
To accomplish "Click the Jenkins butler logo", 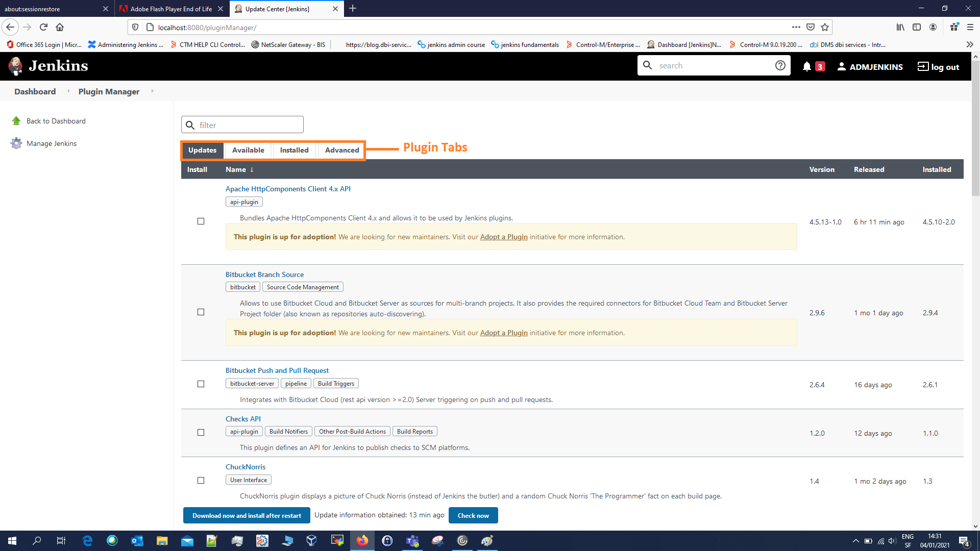I will [x=16, y=66].
